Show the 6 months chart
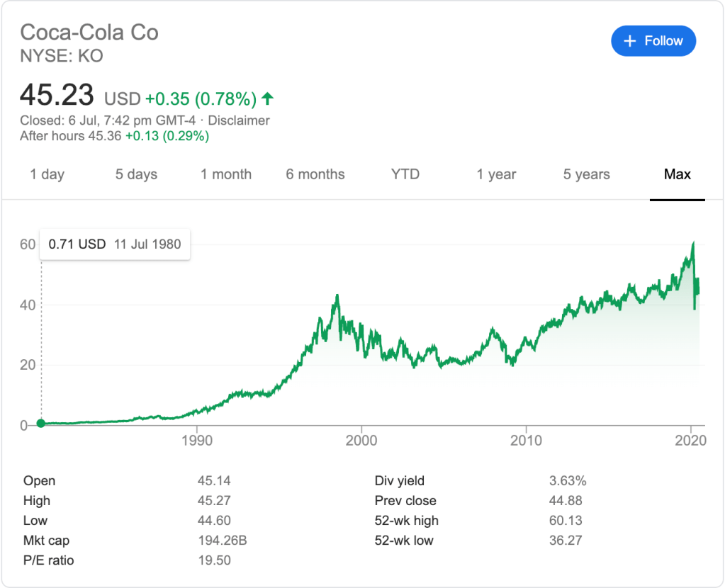Screen dimensions: 725x588 tap(315, 174)
